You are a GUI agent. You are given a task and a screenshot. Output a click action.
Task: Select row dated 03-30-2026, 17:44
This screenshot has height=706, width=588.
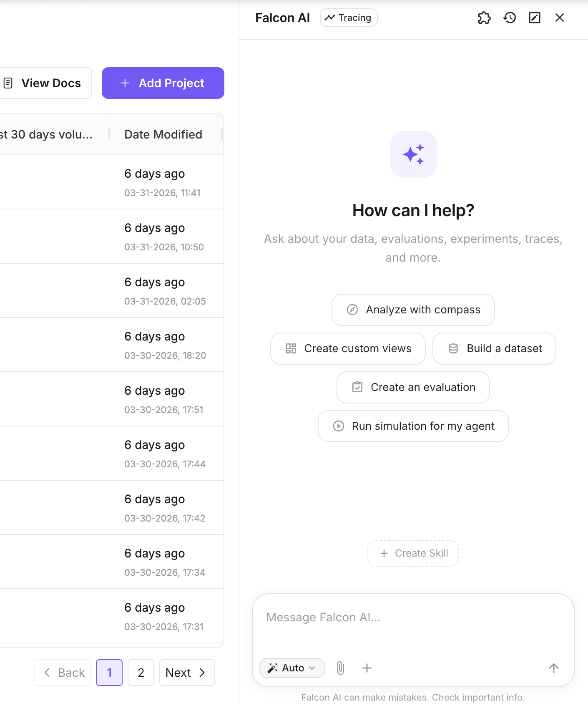(112, 454)
